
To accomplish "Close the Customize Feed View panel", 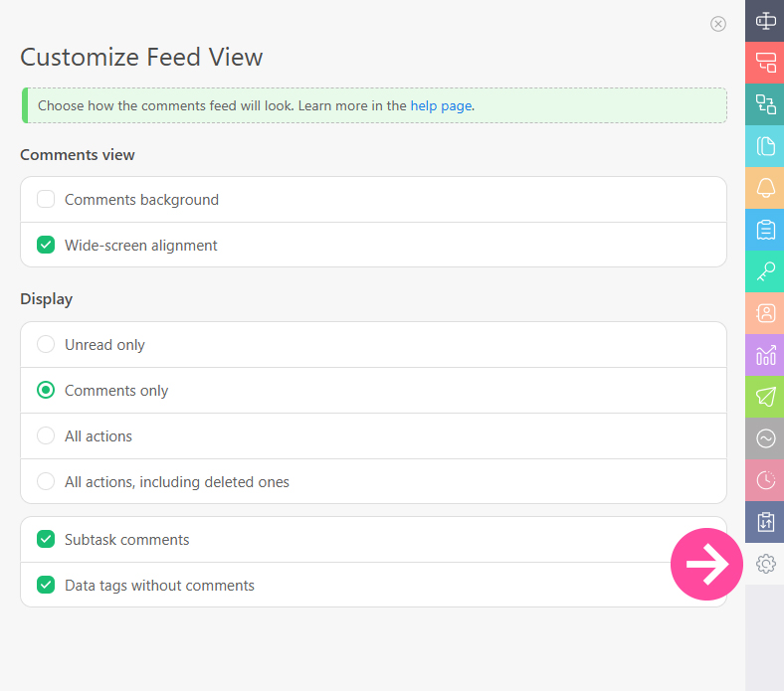I will tap(718, 24).
